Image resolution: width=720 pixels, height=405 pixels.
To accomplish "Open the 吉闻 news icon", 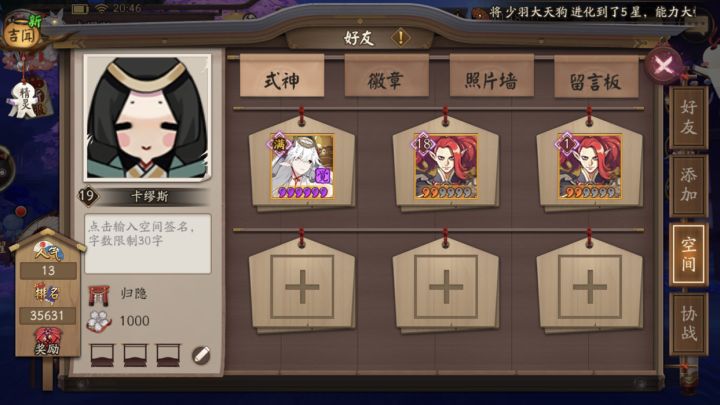I will (x=21, y=34).
